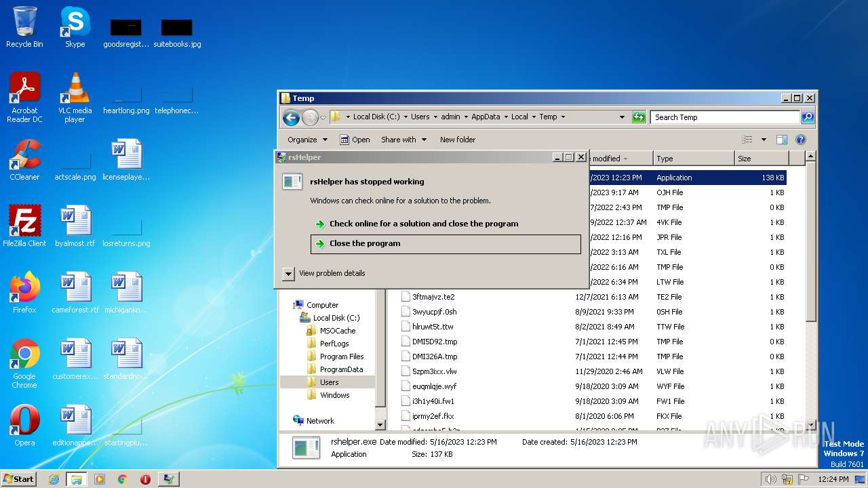Select Program Files folder in tree
The width and height of the screenshot is (868, 488).
click(342, 357)
